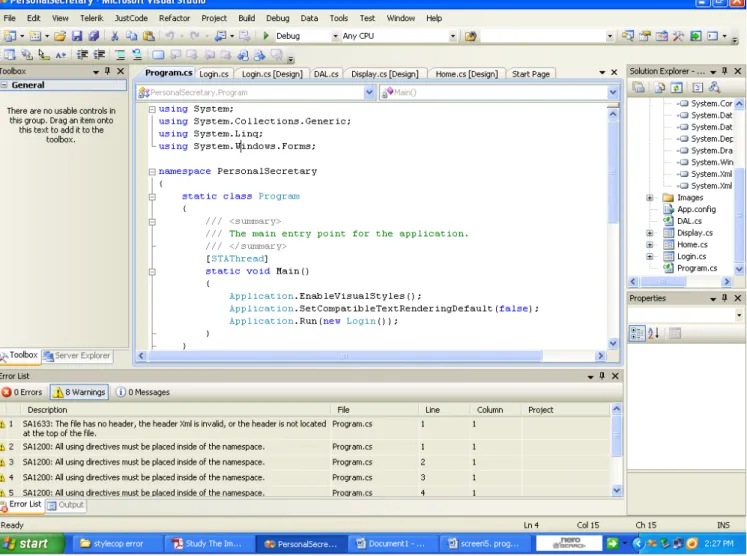Open the Solution Explorer toolbar icon
The image size is (747, 556).
627,36
